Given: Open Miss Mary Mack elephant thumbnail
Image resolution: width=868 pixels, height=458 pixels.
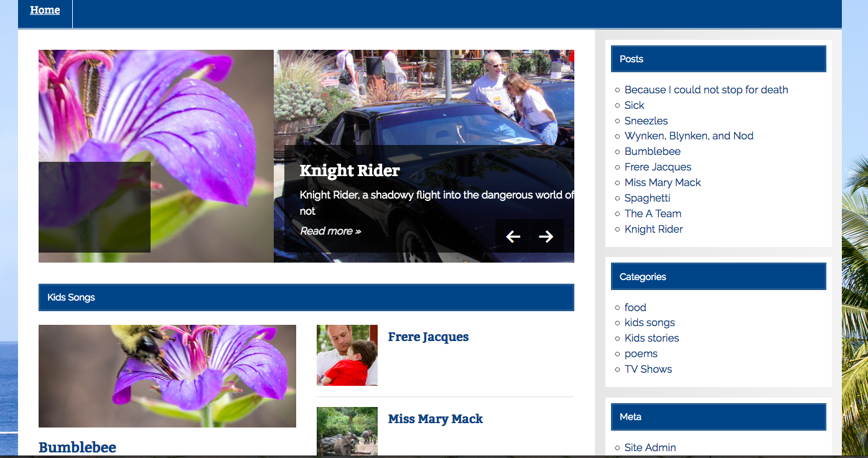Looking at the screenshot, I should coord(347,432).
